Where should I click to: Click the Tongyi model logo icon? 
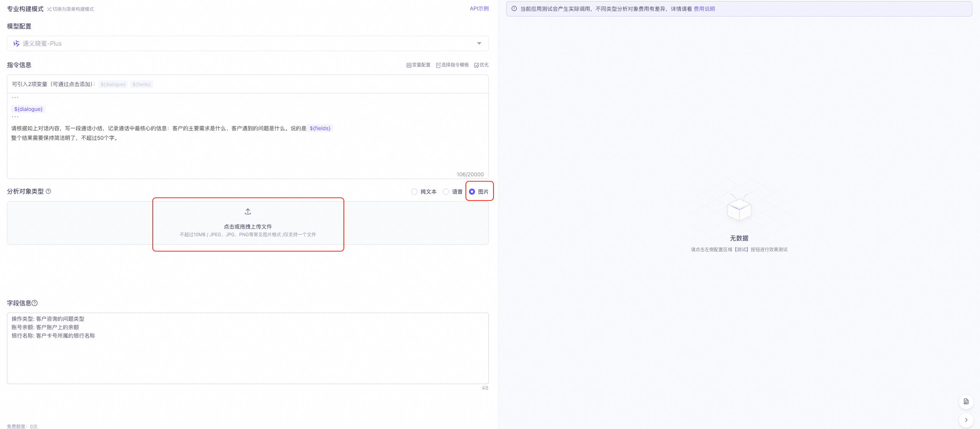pos(16,43)
